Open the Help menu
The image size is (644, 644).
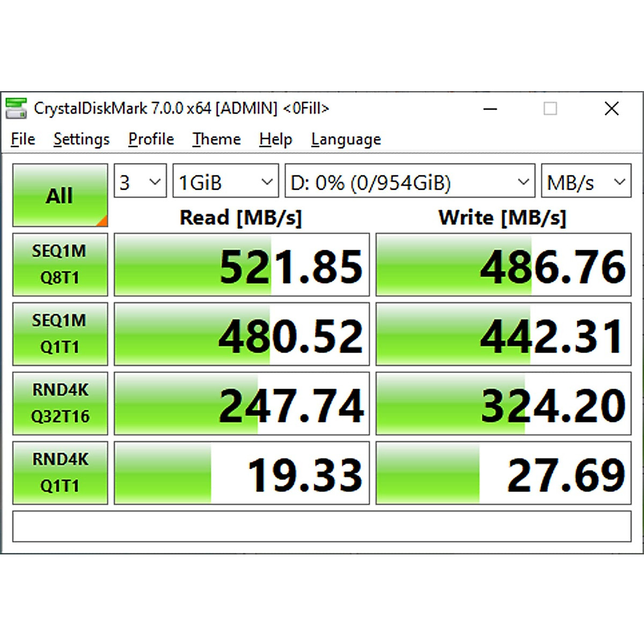point(275,140)
